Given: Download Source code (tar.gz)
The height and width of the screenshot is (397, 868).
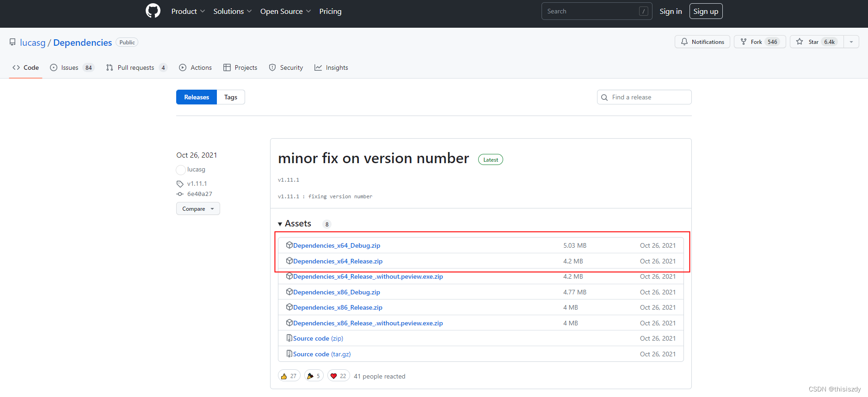Looking at the screenshot, I should (x=322, y=354).
